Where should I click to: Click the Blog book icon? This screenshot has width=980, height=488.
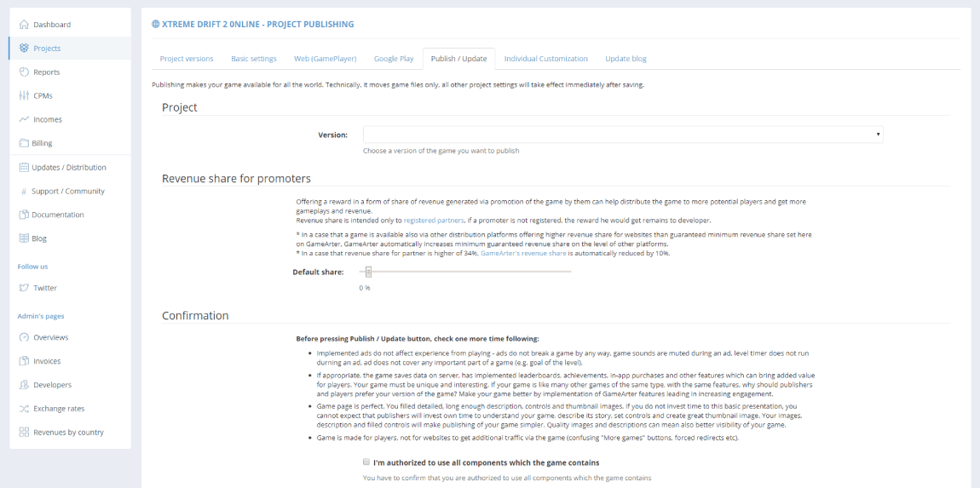(24, 238)
